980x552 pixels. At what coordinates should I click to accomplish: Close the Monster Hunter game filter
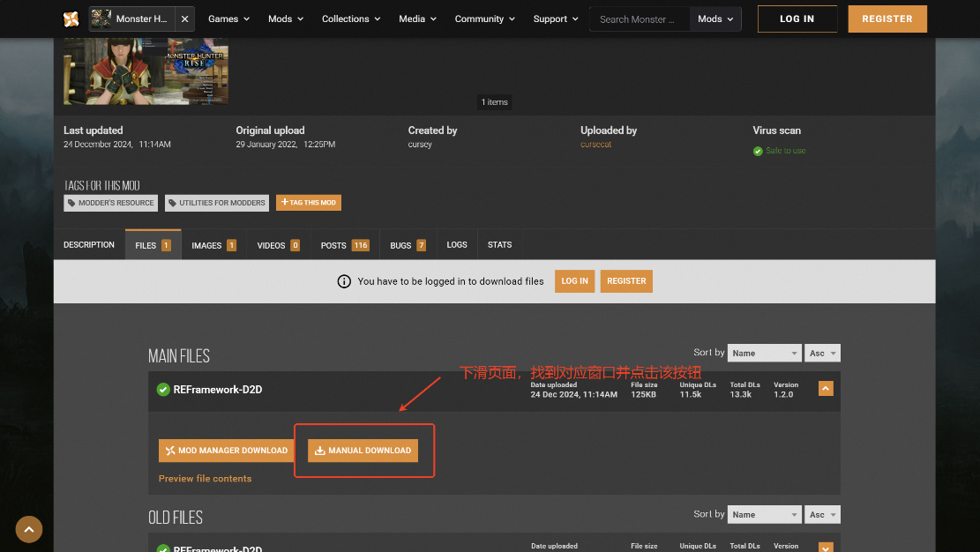pyautogui.click(x=184, y=19)
